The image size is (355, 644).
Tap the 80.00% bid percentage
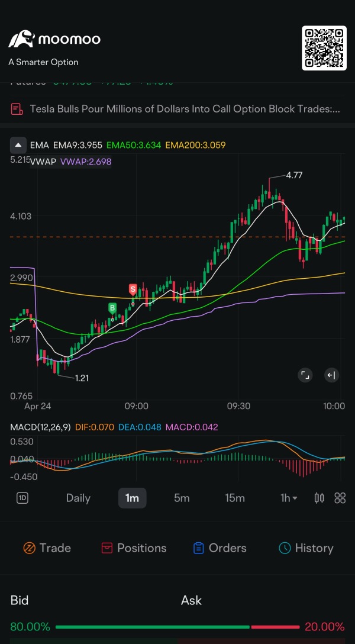(x=30, y=627)
